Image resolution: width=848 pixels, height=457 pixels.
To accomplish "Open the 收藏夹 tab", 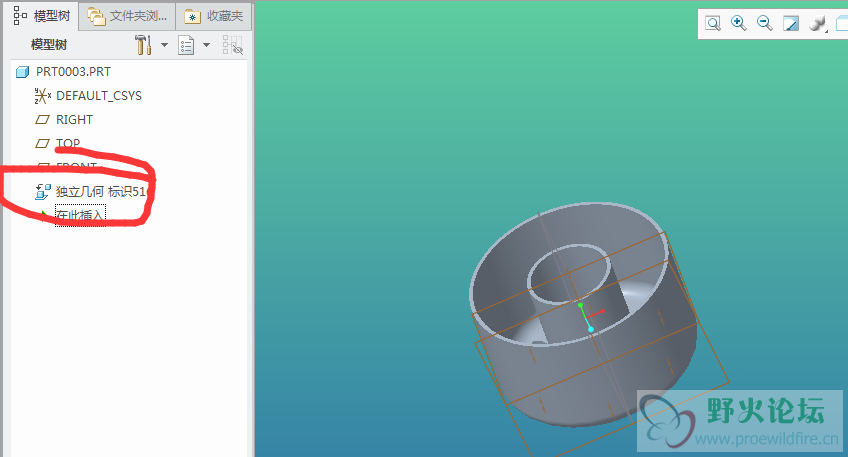I will coord(214,17).
